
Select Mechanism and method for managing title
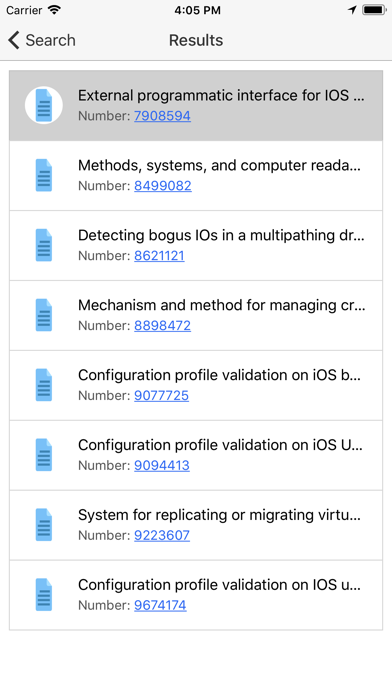222,305
